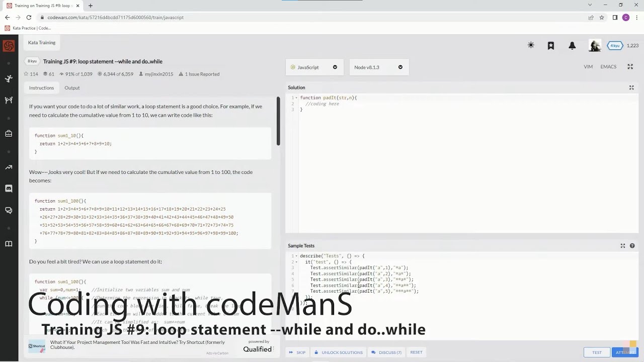Run the TEST button
The image size is (644, 362).
597,352
